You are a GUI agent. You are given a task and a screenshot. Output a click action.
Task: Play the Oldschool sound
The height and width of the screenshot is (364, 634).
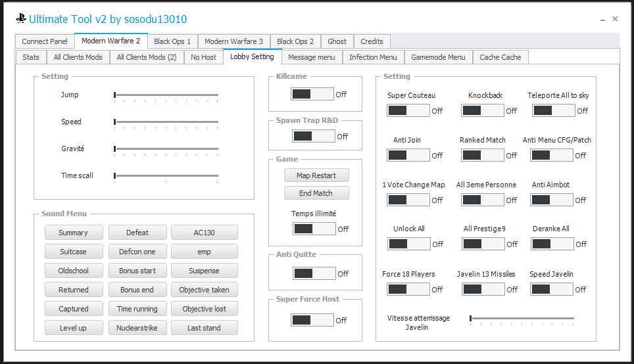pos(74,270)
